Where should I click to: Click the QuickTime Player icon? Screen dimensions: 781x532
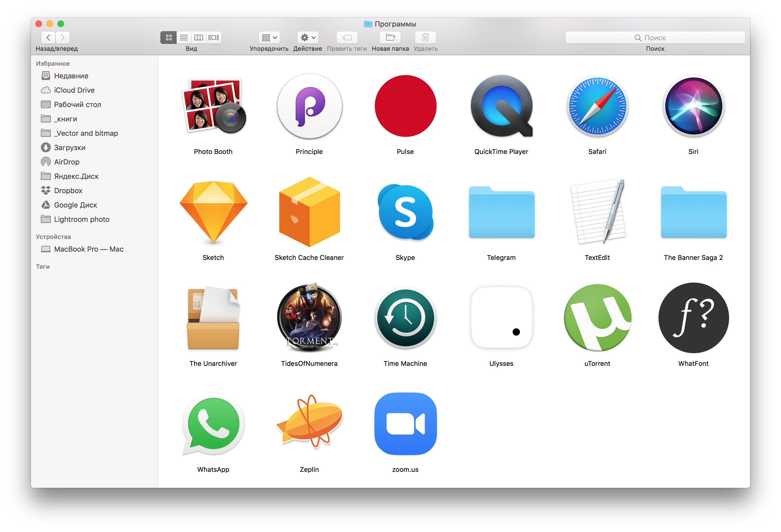(501, 106)
